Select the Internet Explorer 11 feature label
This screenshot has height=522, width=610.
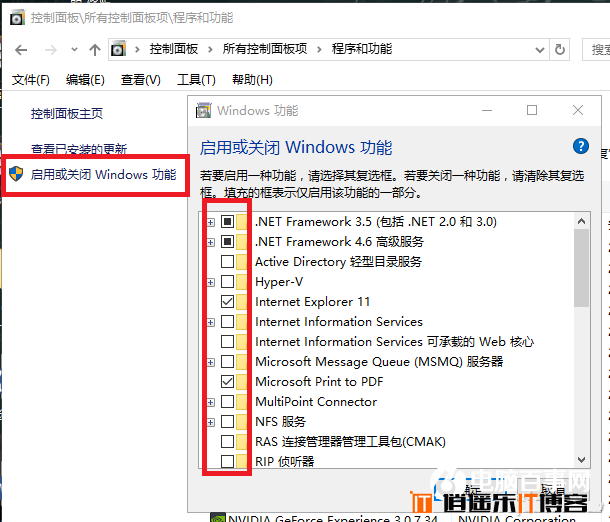coord(312,302)
